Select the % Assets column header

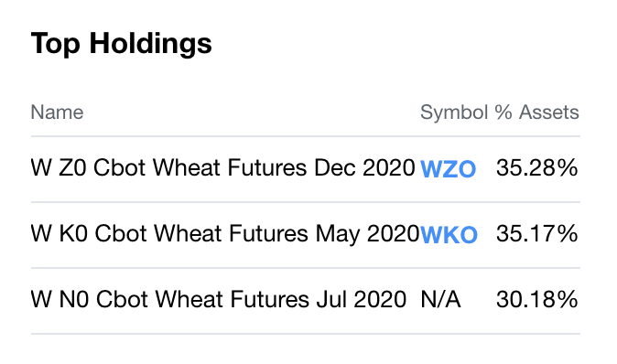[536, 112]
